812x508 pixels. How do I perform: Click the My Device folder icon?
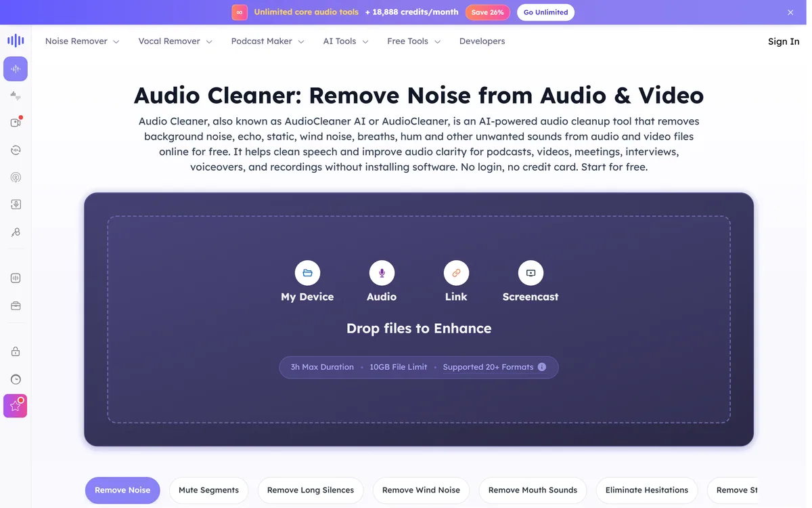[x=307, y=273]
